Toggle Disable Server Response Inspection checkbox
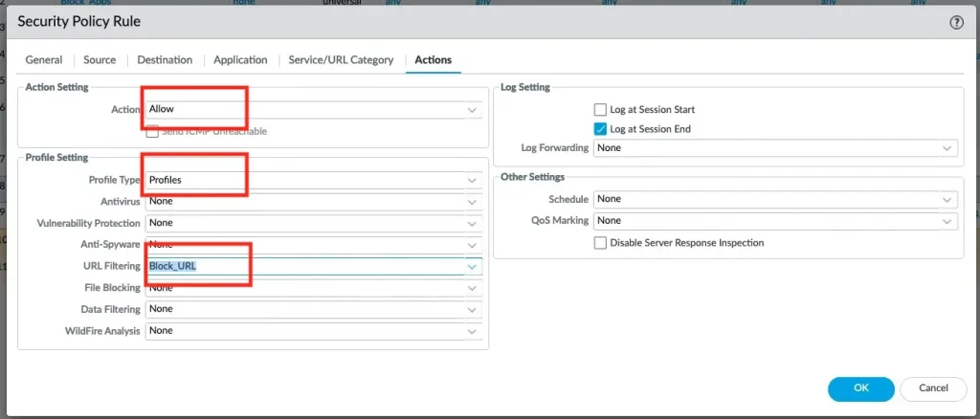The image size is (980, 419). point(601,243)
